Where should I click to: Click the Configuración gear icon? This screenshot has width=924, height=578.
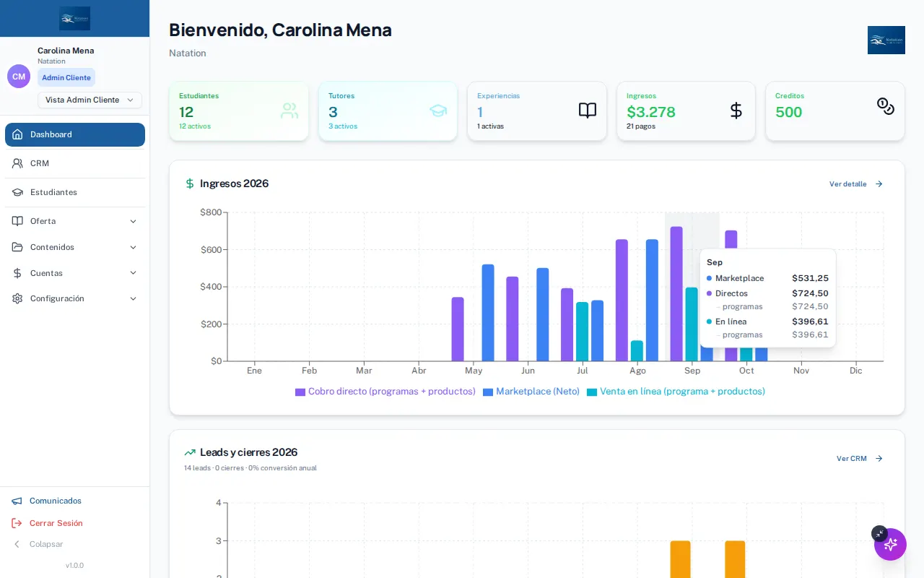click(17, 298)
